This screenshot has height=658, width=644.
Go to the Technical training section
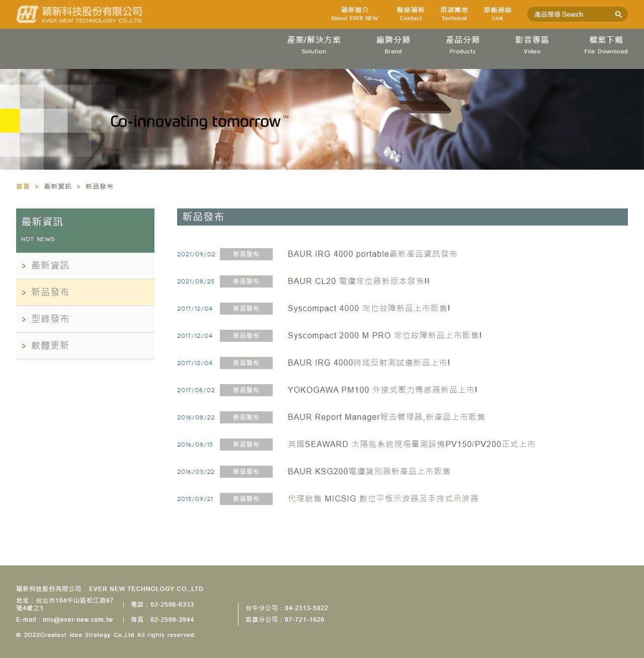(x=454, y=14)
